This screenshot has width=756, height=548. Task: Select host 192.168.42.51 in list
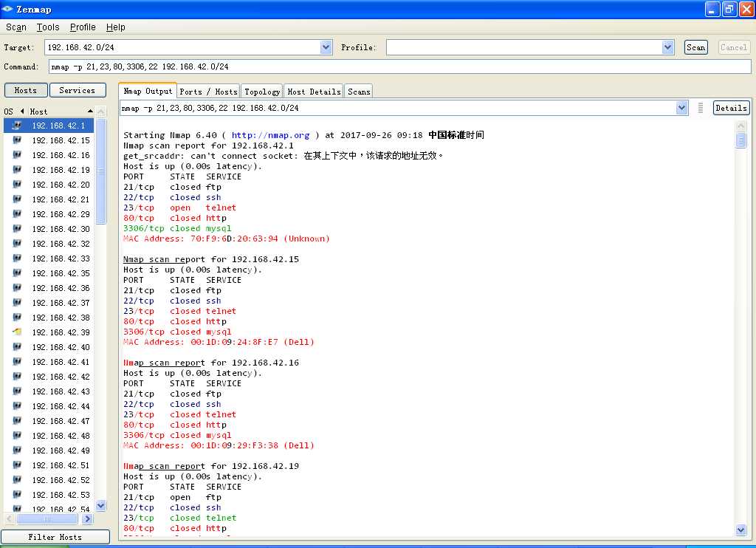61,465
